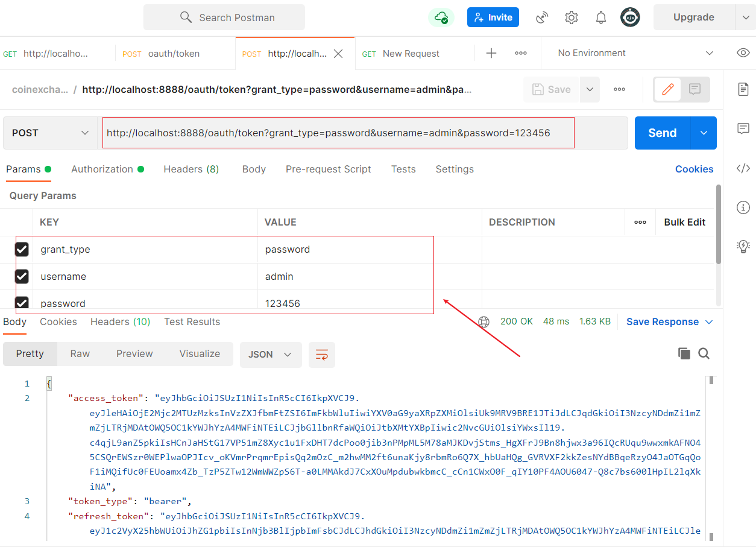The image size is (756, 550).
Task: Copy the response body to clipboard
Action: pos(684,354)
